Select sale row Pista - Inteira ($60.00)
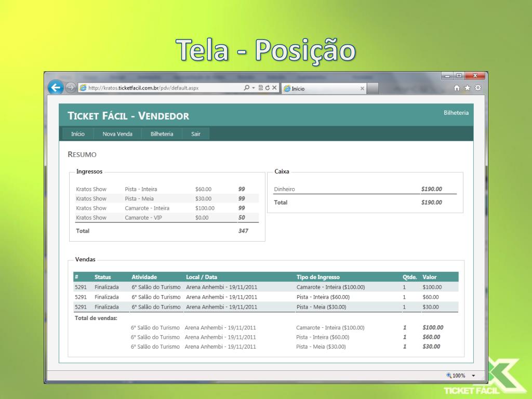532x399 pixels. click(266, 297)
